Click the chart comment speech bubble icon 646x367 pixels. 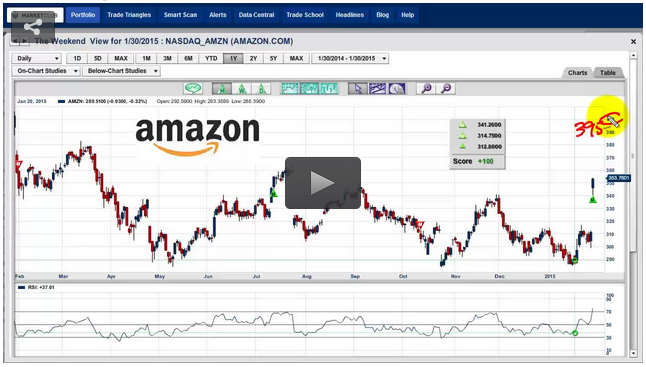tap(193, 88)
